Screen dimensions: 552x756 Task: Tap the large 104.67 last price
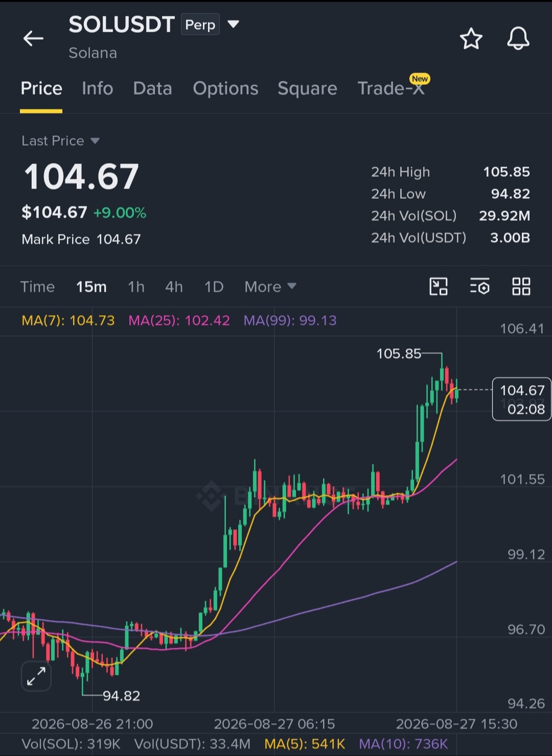[x=81, y=177]
